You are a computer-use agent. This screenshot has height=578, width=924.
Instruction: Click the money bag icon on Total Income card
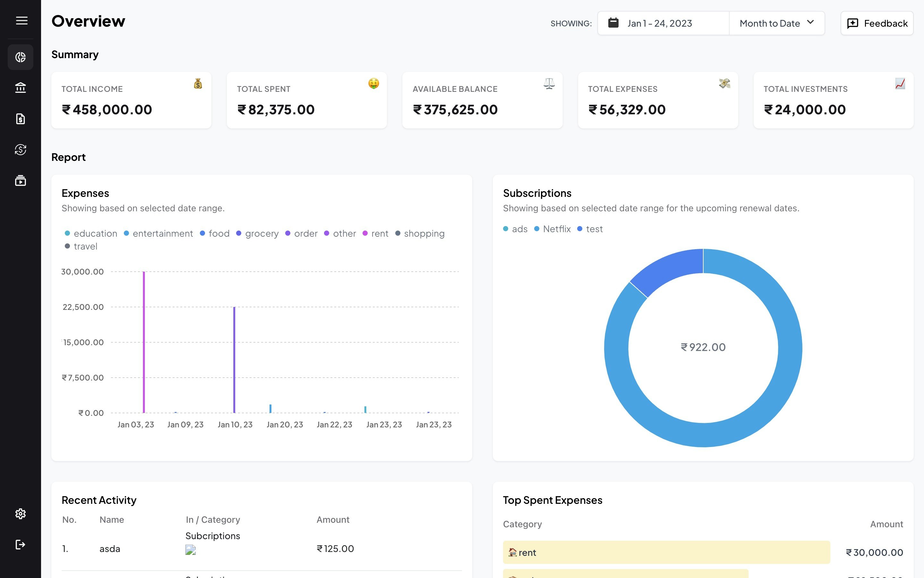[x=198, y=83]
